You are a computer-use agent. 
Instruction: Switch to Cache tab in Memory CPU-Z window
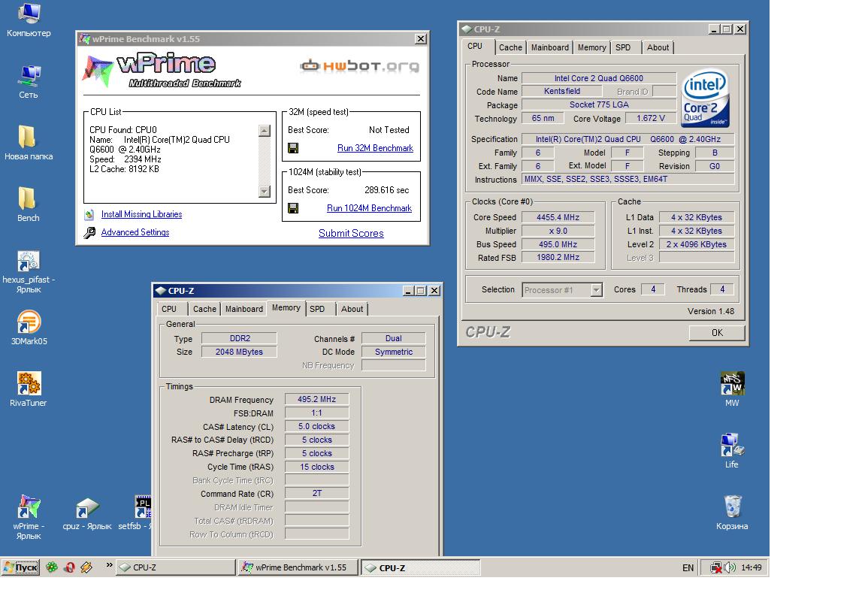(x=204, y=309)
